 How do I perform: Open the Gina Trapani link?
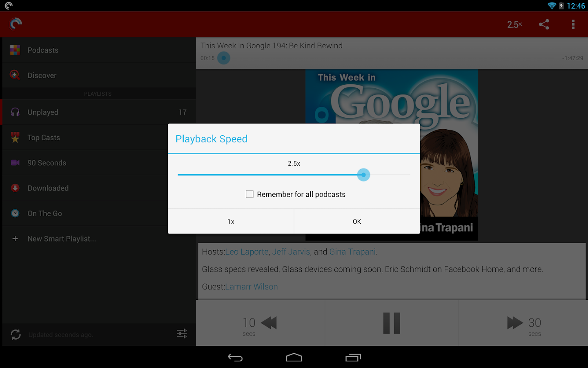coord(352,252)
